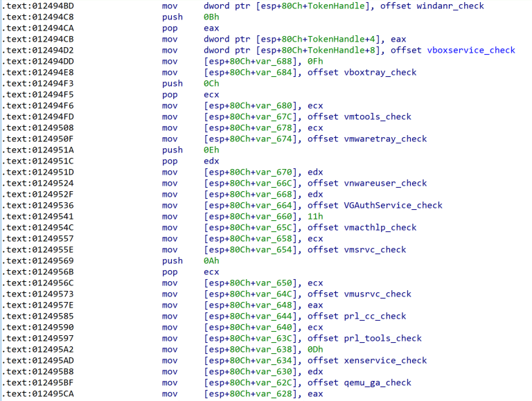Select the prl_tools_check symbol
Screen dimensions: 532x401
(x=382, y=338)
